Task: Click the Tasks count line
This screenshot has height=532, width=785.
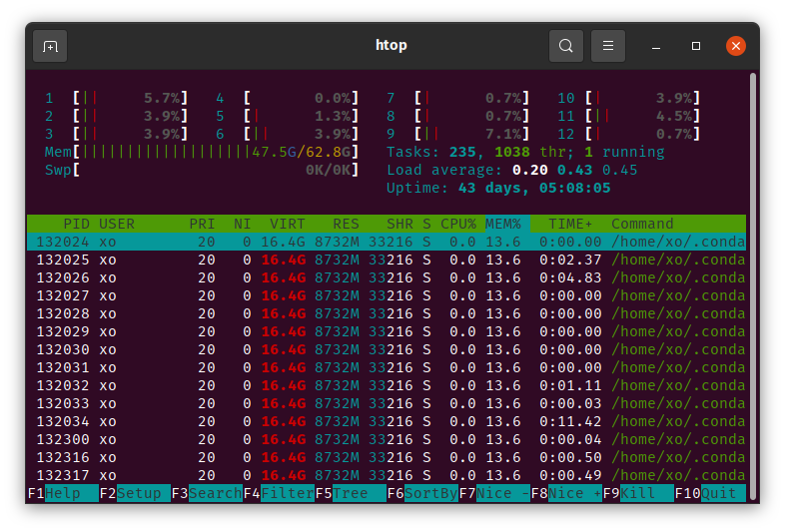Action: (x=525, y=152)
